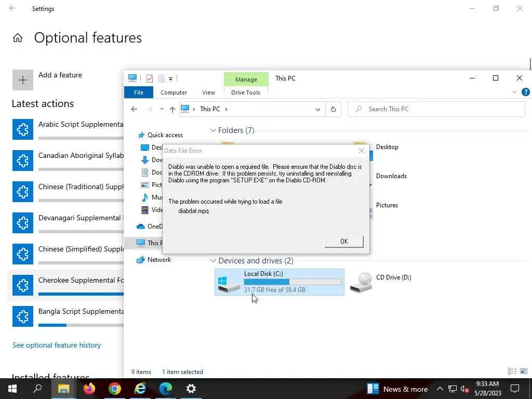Image resolution: width=532 pixels, height=399 pixels.
Task: Click New folder quick access toolbar icon
Action: pyautogui.click(x=161, y=78)
